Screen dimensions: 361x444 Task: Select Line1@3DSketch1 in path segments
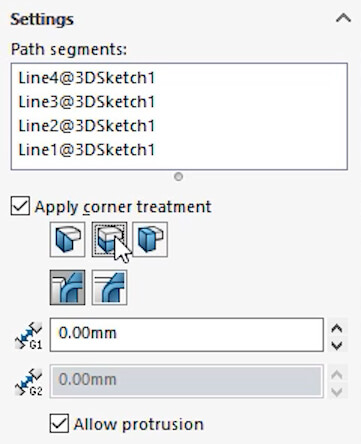coord(87,150)
